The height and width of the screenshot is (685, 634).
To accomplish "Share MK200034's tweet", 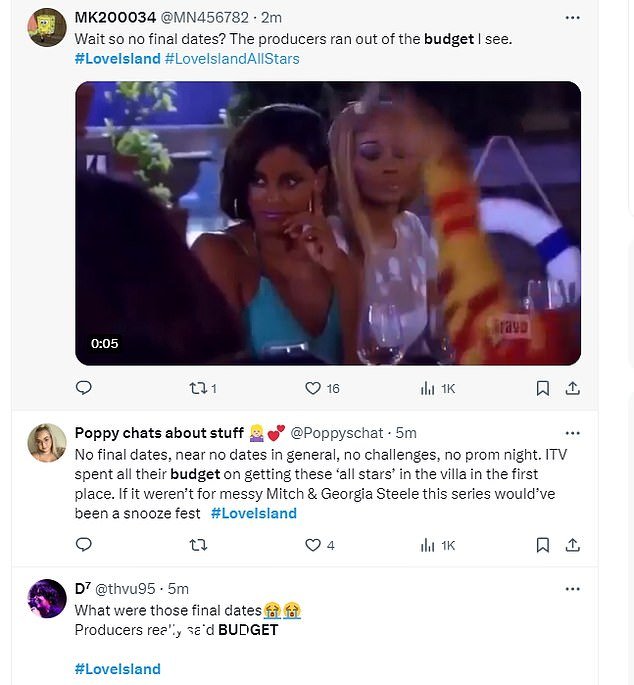I will (x=572, y=388).
